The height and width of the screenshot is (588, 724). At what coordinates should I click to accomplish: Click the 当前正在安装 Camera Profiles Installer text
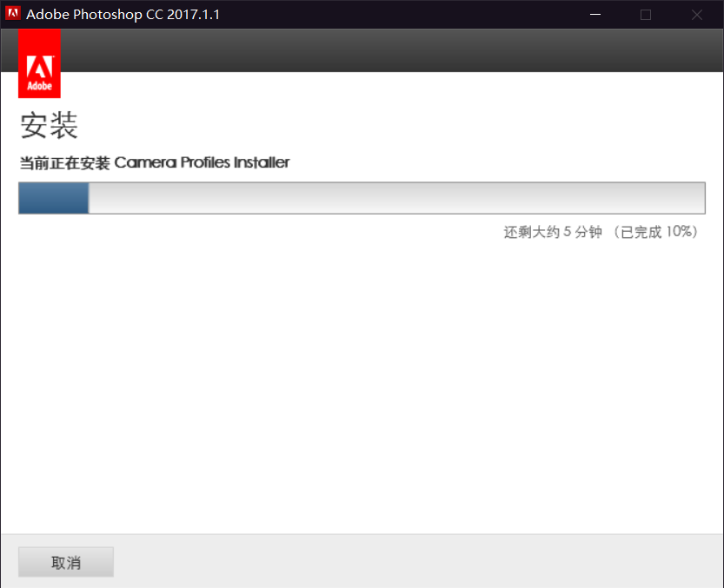[155, 162]
